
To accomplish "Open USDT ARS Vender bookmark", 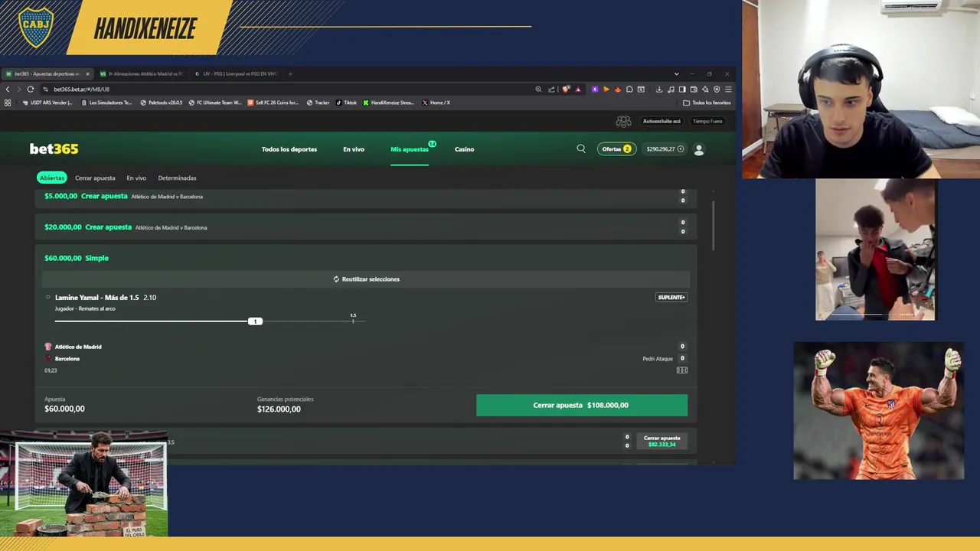I will click(47, 103).
